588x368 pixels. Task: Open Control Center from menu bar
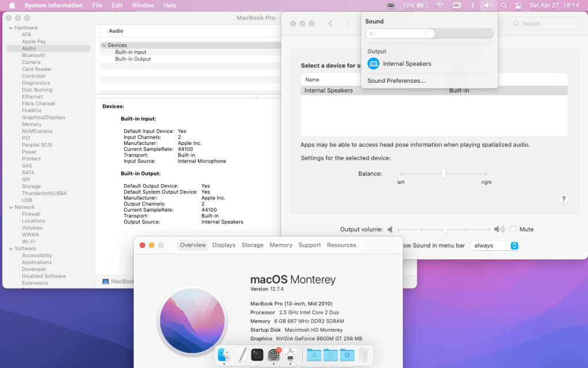point(519,5)
